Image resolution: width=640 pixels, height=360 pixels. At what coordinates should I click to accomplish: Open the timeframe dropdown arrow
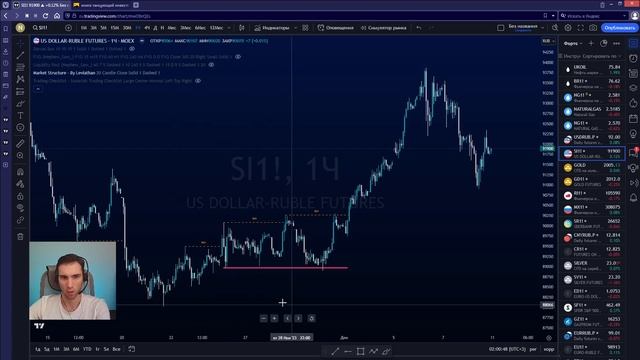click(229, 28)
